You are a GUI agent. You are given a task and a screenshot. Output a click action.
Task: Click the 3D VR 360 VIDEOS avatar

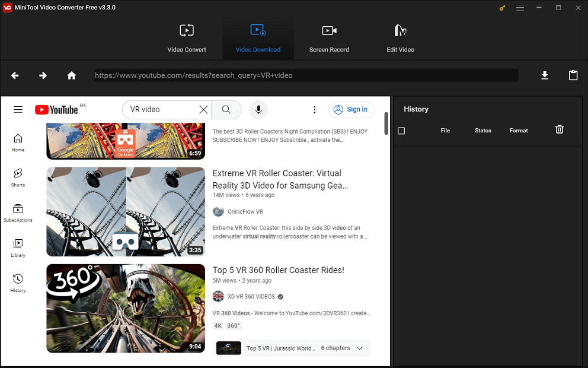point(218,296)
